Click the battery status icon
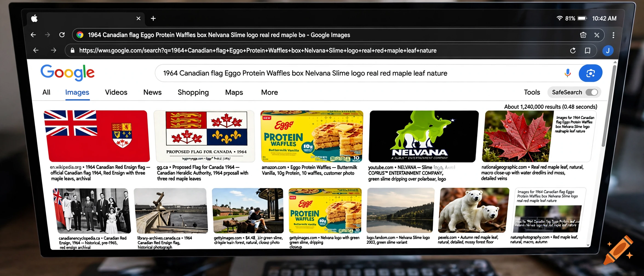 coord(582,18)
